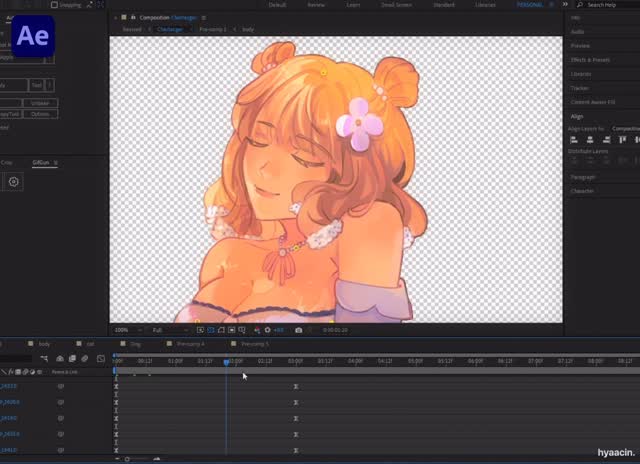Click the Align Top icon
The height and width of the screenshot is (464, 640).
622,140
